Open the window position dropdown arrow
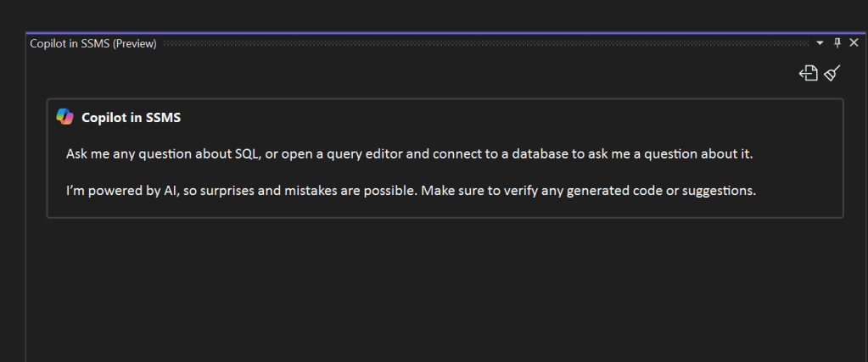The image size is (868, 362). coord(820,43)
